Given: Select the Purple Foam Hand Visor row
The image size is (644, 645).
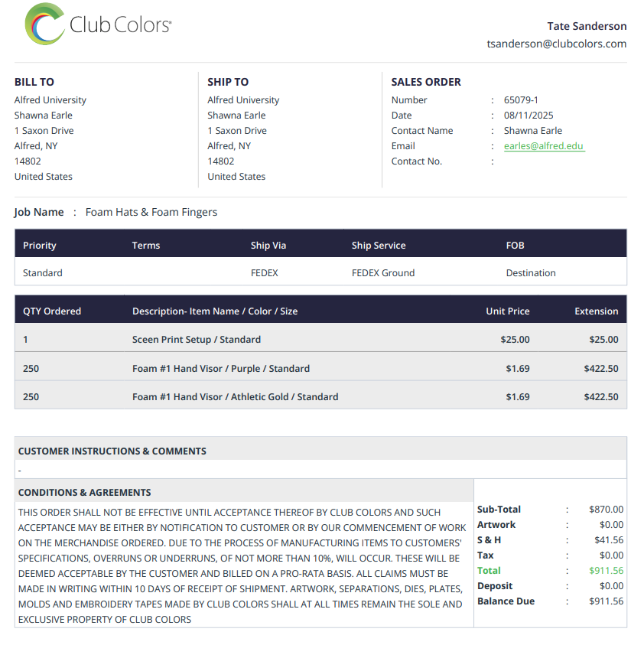Looking at the screenshot, I should pyautogui.click(x=320, y=368).
